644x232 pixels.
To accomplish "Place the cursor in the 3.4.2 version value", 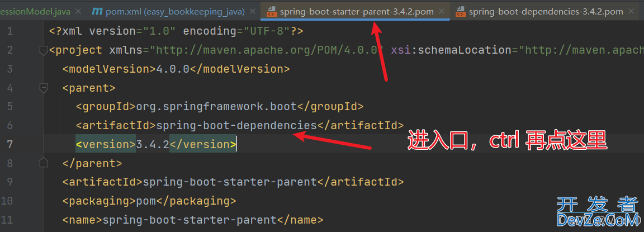I will 153,144.
